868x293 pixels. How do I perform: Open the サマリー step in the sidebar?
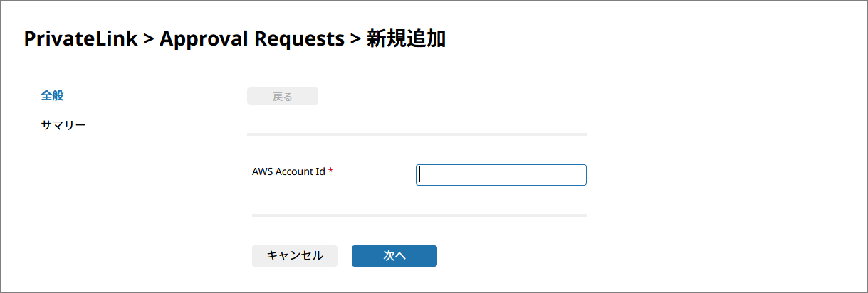click(x=63, y=126)
